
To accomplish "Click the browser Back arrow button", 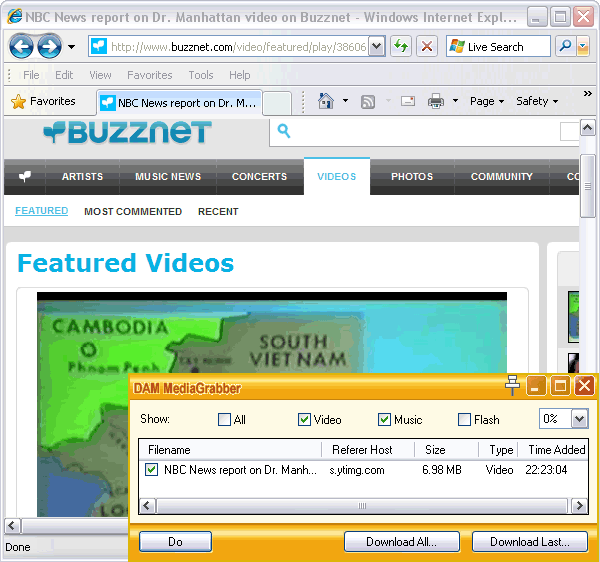I will [x=21, y=47].
